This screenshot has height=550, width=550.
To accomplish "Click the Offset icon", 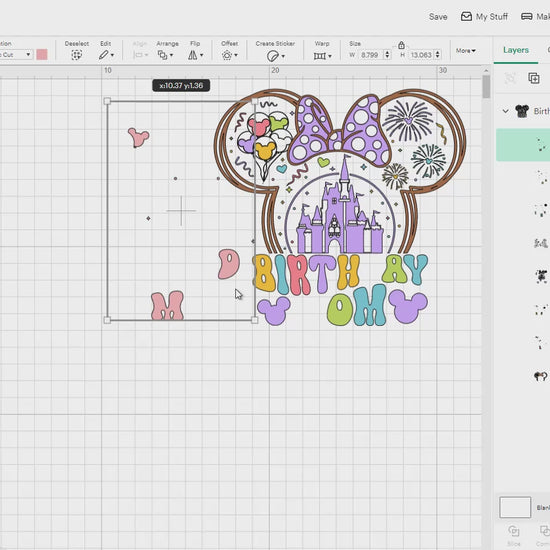I will pos(227,55).
